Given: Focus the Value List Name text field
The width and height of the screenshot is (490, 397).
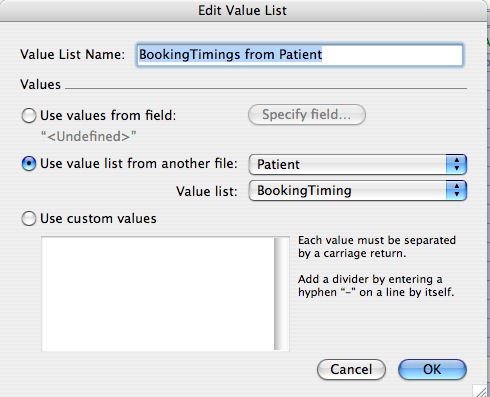Looking at the screenshot, I should (299, 55).
